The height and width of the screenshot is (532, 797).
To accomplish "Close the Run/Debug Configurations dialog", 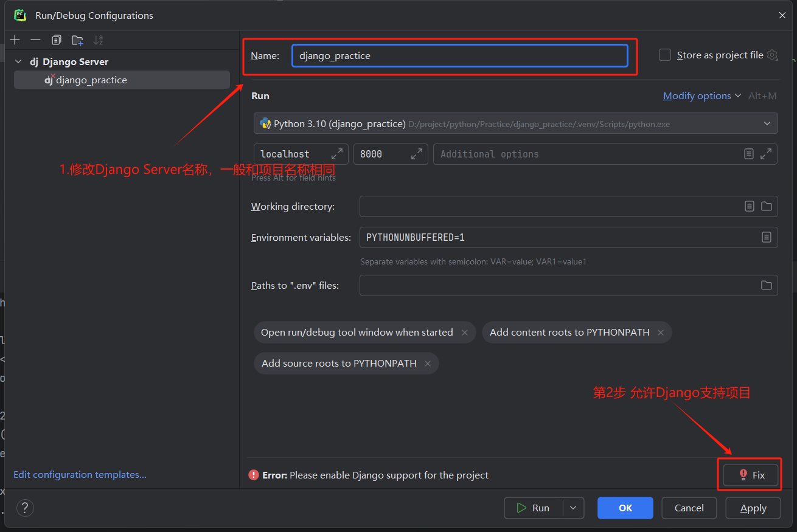I will coord(782,16).
